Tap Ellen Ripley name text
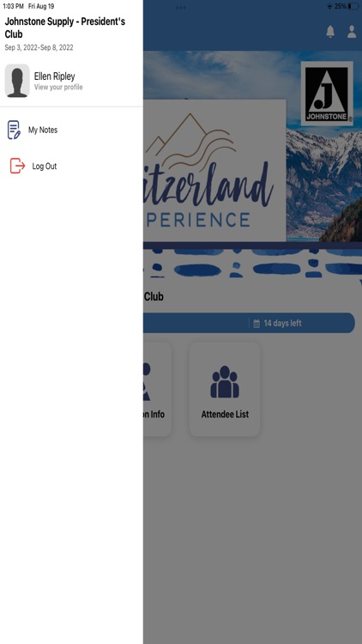The width and height of the screenshot is (362, 644). pyautogui.click(x=55, y=76)
